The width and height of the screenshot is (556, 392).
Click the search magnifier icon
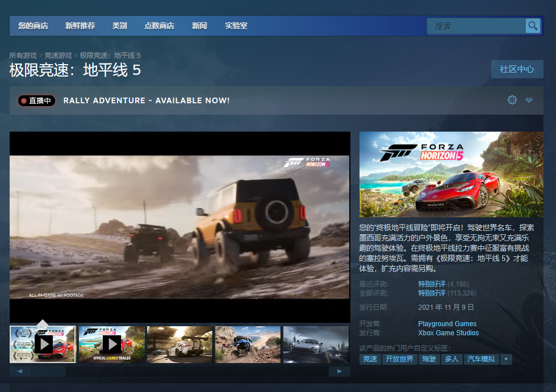click(x=533, y=26)
